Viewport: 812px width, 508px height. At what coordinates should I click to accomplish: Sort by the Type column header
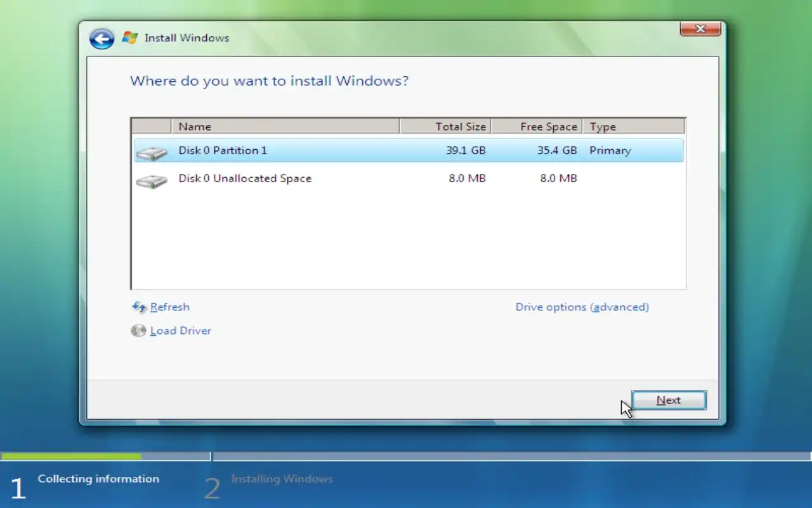[634, 126]
